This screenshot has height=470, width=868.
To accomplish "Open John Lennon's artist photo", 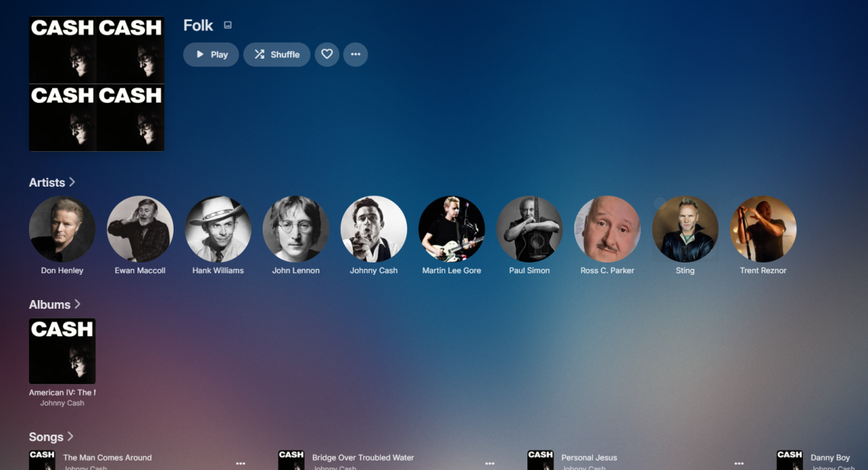I will 296,228.
